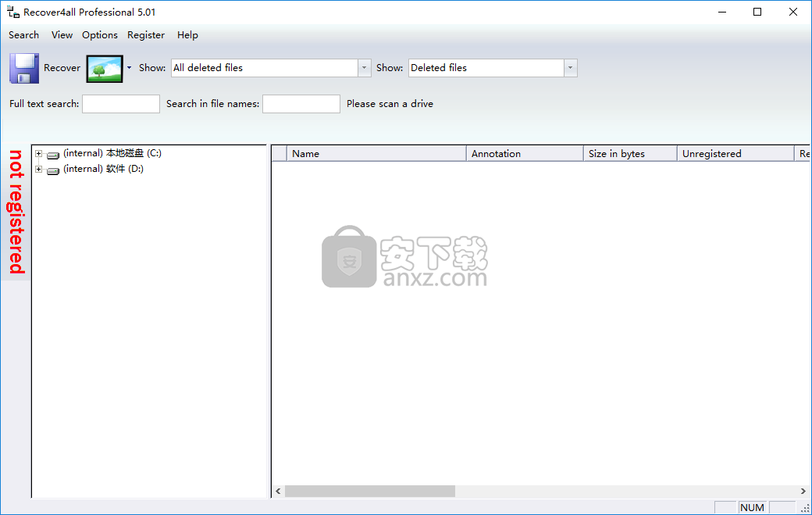This screenshot has width=812, height=515.
Task: Close the Recover4all Professional window
Action: click(792, 12)
